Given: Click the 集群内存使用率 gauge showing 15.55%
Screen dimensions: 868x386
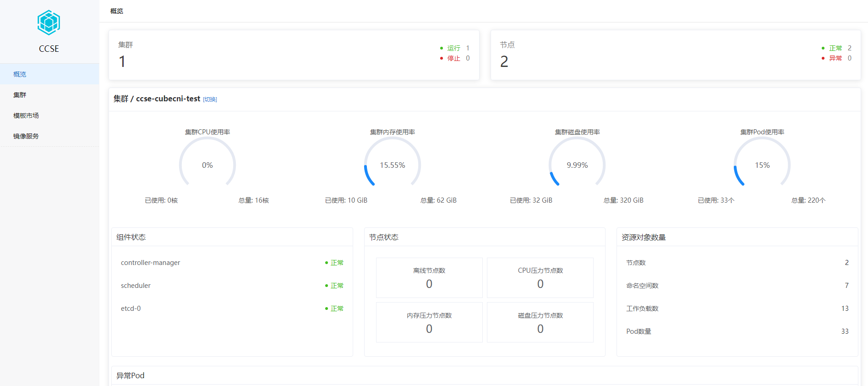Looking at the screenshot, I should click(393, 161).
